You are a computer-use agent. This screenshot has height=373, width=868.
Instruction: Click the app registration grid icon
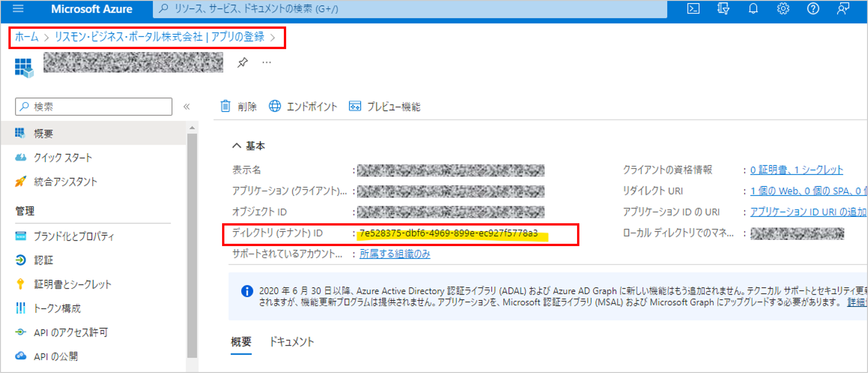[x=24, y=68]
